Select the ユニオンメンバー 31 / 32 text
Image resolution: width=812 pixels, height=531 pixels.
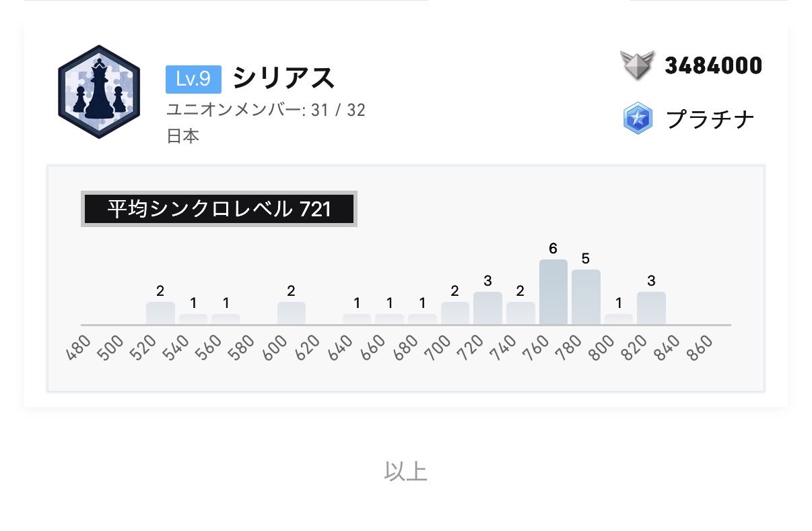pos(266,109)
